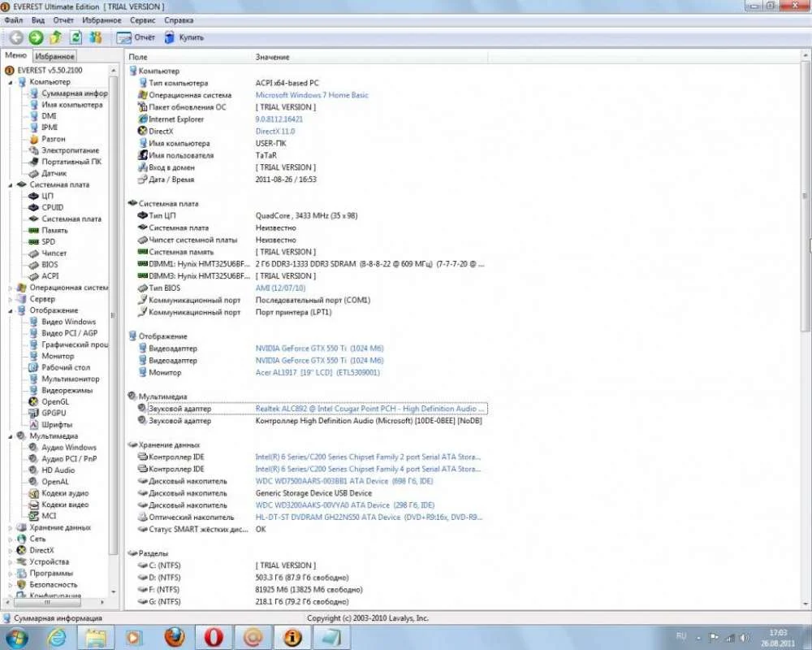Screen dimensions: 812x650
Task: Open Opera from the taskbar
Action: click(214, 637)
